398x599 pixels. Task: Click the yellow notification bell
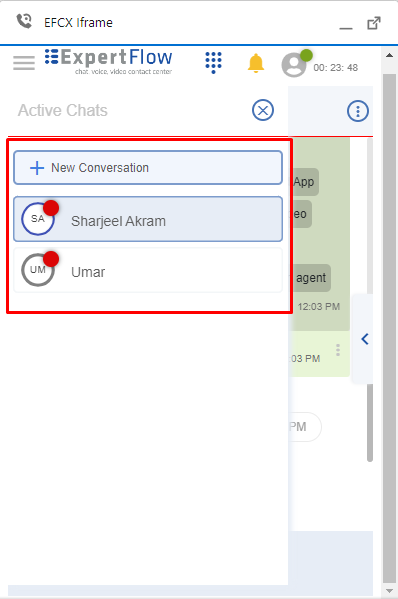[256, 63]
